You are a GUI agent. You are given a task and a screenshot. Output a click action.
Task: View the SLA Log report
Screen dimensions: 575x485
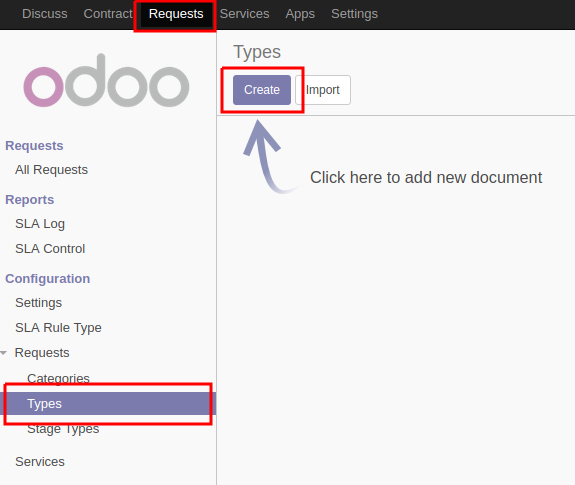pos(40,224)
